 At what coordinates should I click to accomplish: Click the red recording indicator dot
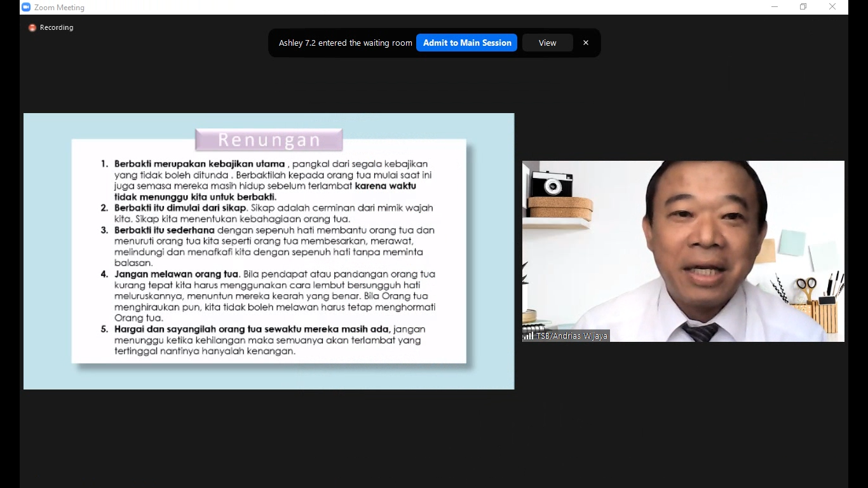click(32, 28)
